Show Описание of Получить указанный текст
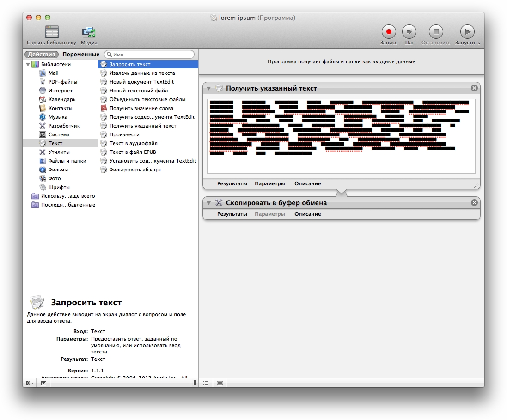The width and height of the screenshot is (507, 420). [x=307, y=183]
